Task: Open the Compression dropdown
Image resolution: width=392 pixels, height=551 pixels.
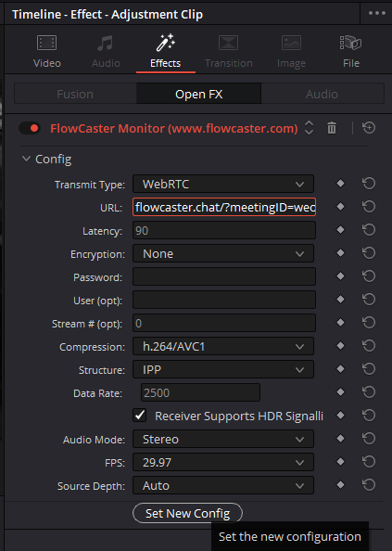Action: click(223, 346)
